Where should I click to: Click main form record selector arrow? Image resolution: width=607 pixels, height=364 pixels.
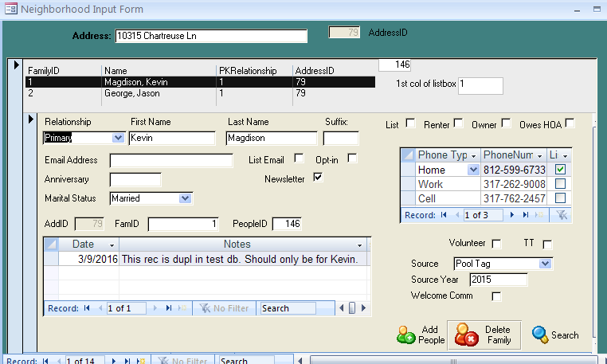coord(16,65)
